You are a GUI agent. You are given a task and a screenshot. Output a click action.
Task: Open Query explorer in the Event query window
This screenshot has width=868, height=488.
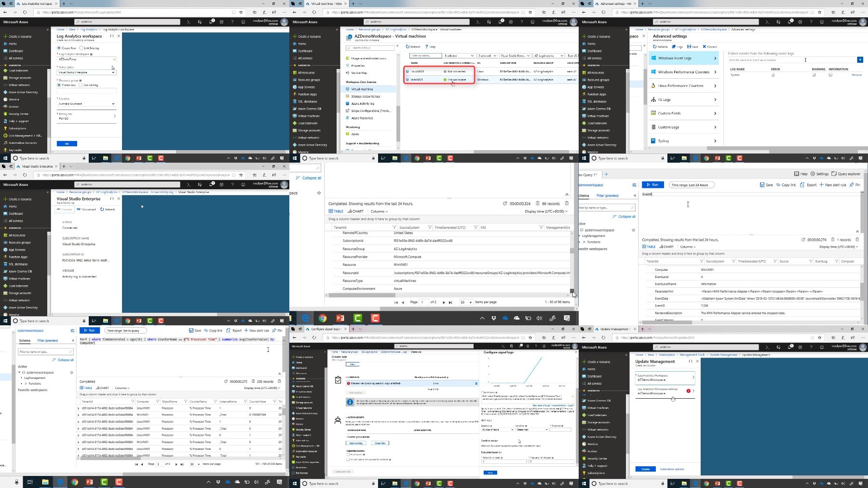tap(846, 174)
